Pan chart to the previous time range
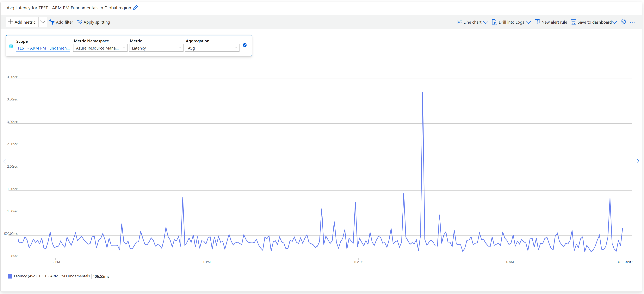644x294 pixels. (x=4, y=161)
